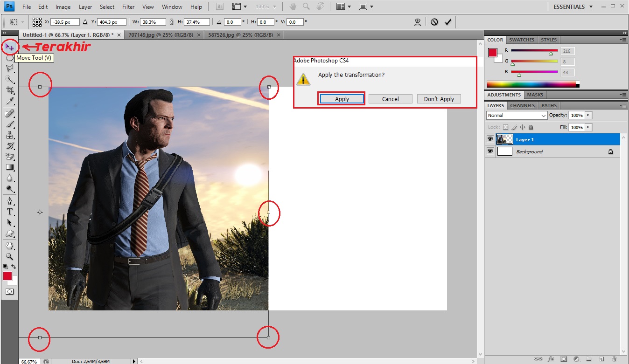This screenshot has width=629, height=364.
Task: Click Apply in the dialog
Action: [x=342, y=99]
